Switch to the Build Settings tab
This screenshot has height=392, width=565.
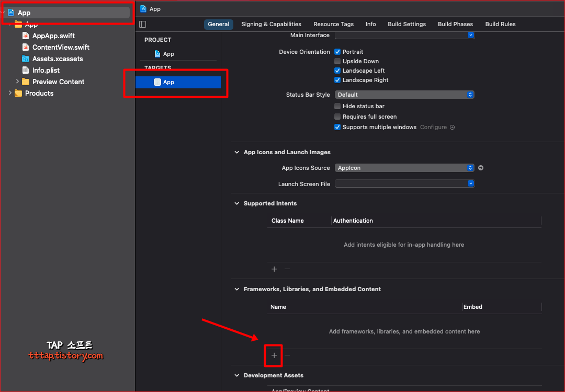[x=407, y=24]
